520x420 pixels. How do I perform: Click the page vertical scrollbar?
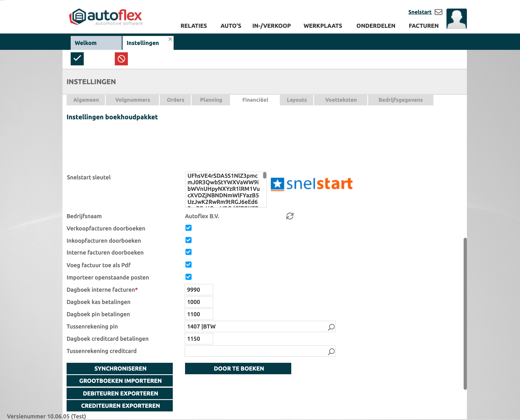465,313
